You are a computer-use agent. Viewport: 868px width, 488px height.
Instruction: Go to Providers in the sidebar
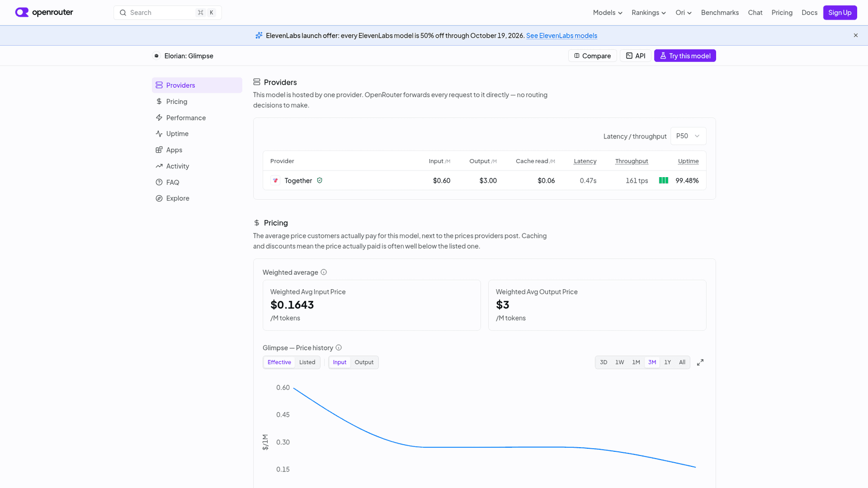pos(197,85)
